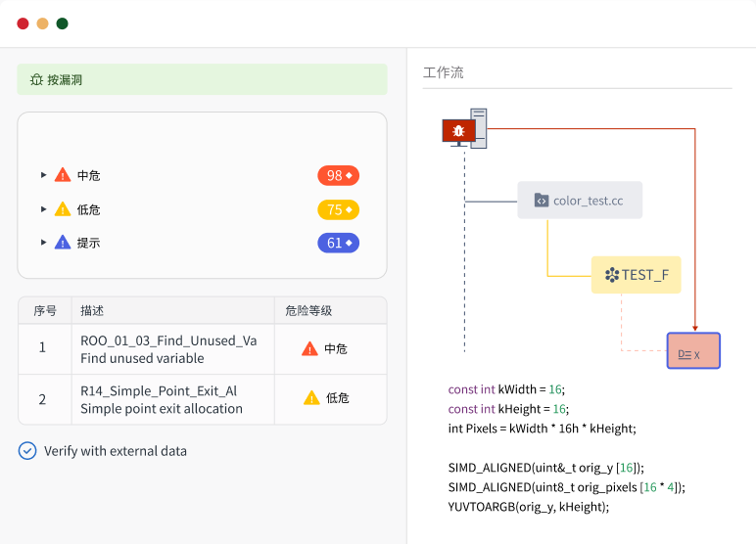Click the blue warning triangle next to 提示

(63, 243)
